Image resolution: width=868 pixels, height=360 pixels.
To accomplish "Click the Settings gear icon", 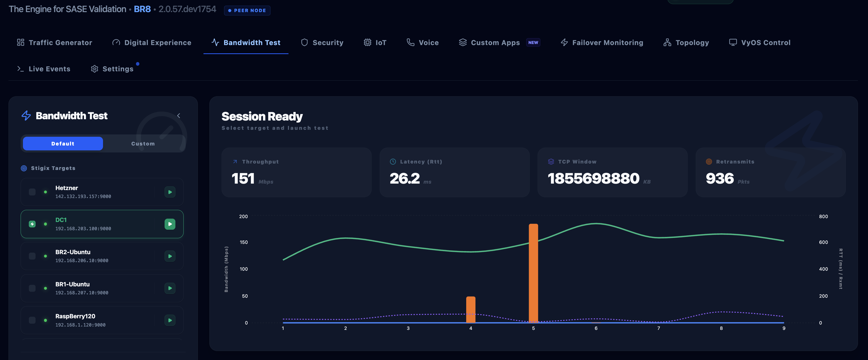I will pyautogui.click(x=94, y=69).
